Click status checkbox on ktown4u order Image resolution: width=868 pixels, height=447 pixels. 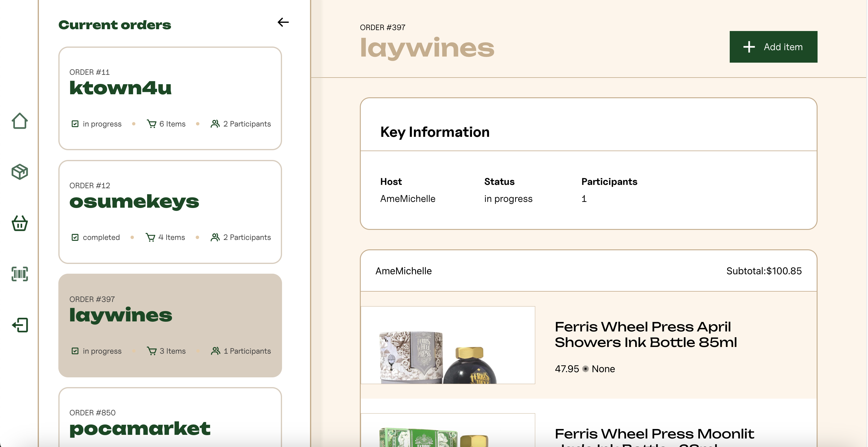[x=75, y=124]
